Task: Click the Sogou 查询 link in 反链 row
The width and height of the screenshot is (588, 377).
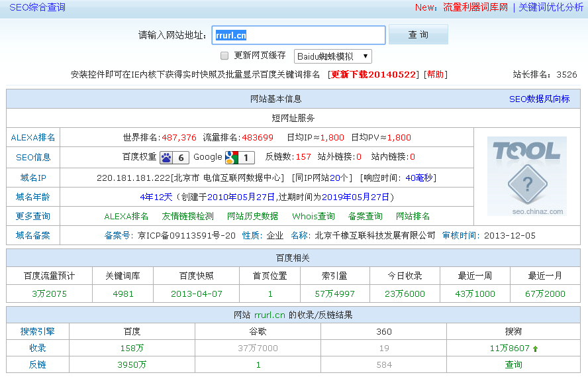Action: click(513, 364)
